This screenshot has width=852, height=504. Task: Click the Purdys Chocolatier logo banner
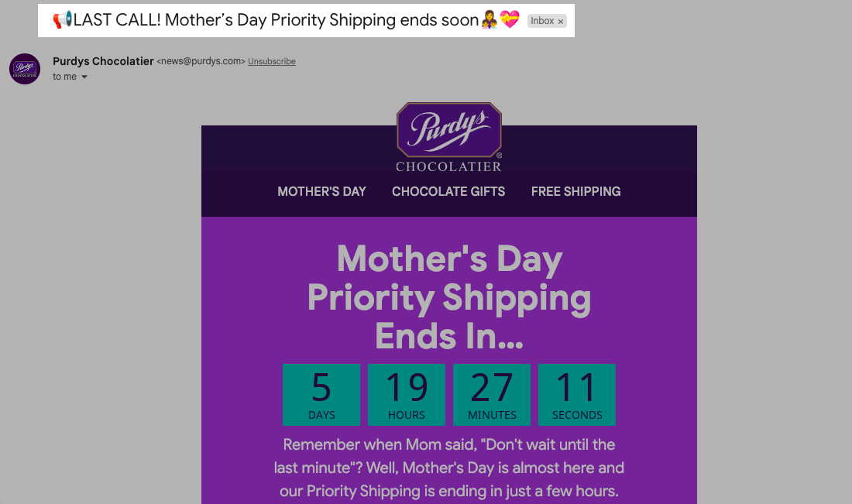pos(449,137)
